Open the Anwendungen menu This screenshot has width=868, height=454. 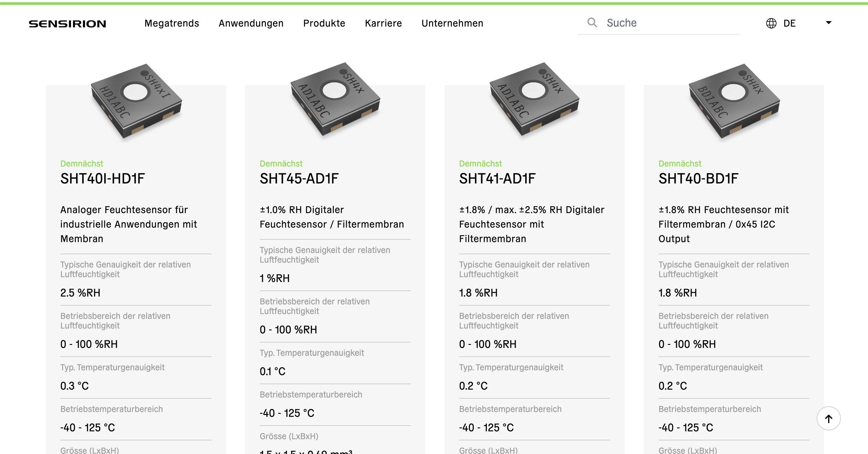click(251, 23)
